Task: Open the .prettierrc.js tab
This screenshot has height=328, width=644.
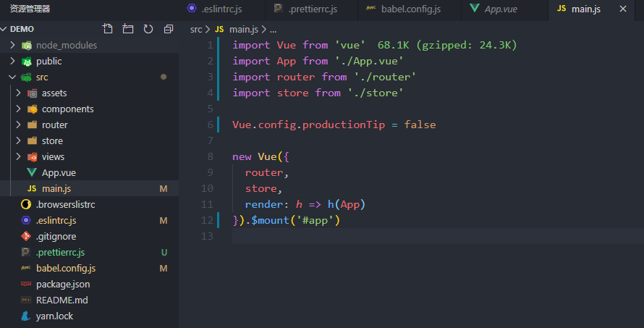Action: [x=314, y=9]
